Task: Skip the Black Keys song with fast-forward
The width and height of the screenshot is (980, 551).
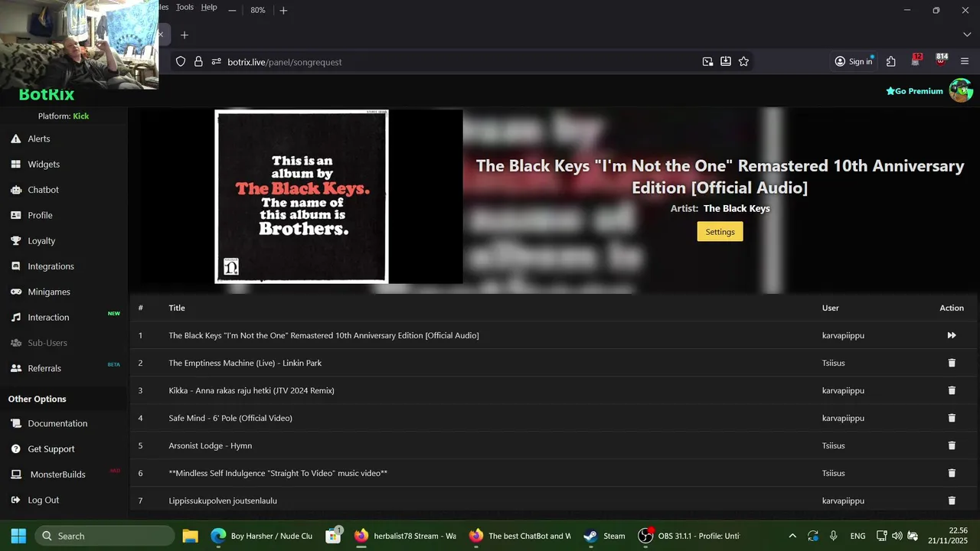Action: tap(952, 335)
